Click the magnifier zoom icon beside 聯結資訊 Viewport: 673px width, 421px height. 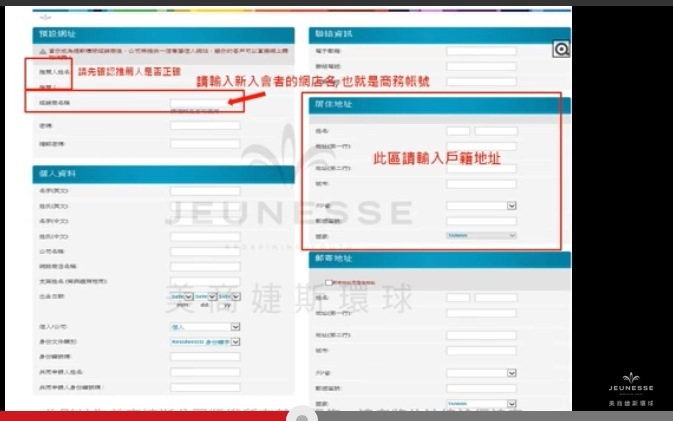pyautogui.click(x=561, y=49)
